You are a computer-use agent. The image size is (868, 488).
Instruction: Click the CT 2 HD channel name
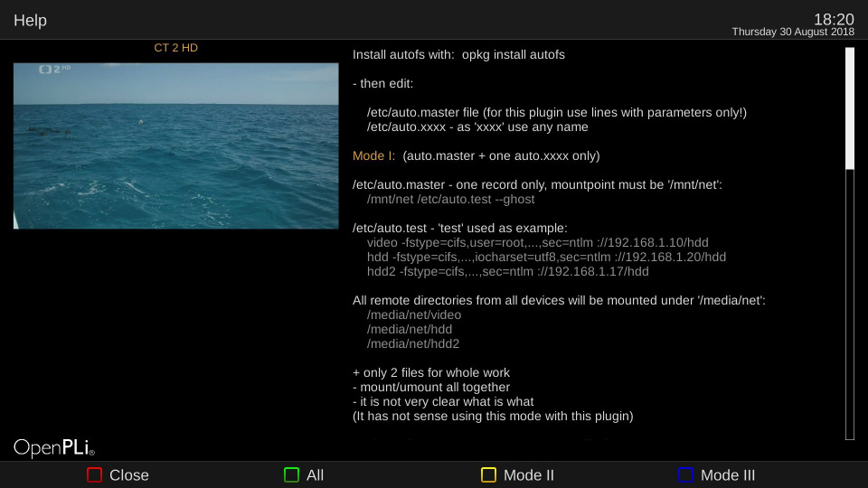point(175,48)
